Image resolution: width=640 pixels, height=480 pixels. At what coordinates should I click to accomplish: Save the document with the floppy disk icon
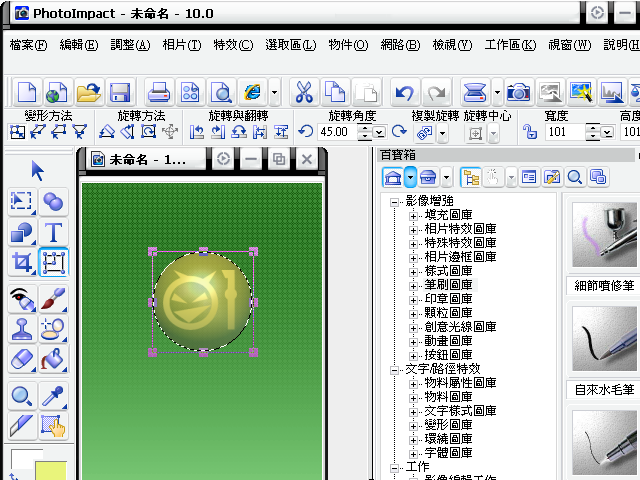coord(120,92)
